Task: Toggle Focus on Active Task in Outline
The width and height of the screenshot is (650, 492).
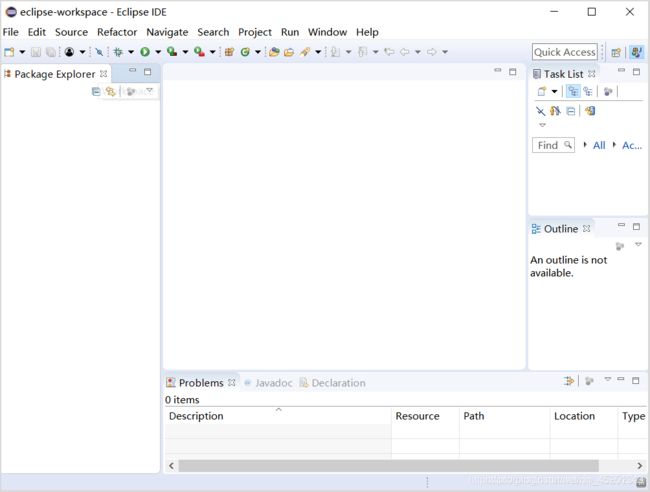Action: tap(619, 246)
